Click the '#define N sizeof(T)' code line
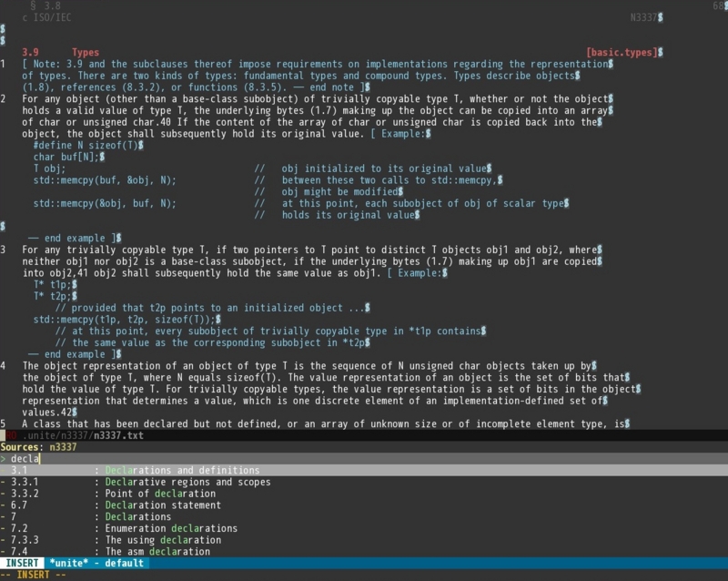This screenshot has width=728, height=581. coord(86,145)
